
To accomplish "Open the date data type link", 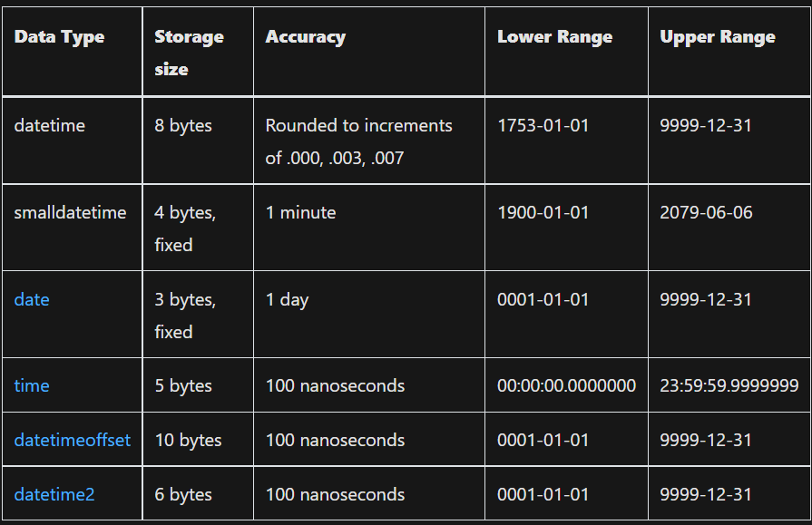I will [32, 299].
